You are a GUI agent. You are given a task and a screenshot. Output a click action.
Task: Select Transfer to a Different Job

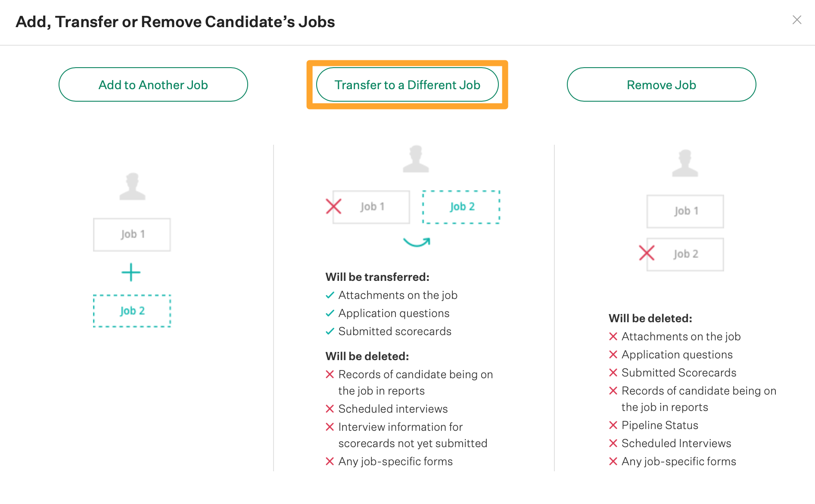tap(407, 84)
